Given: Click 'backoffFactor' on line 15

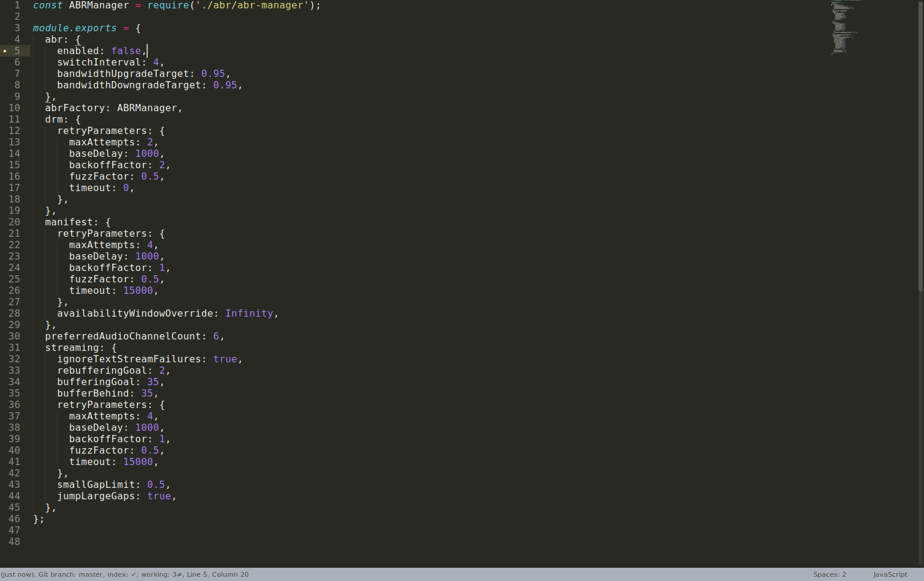Looking at the screenshot, I should (x=108, y=165).
